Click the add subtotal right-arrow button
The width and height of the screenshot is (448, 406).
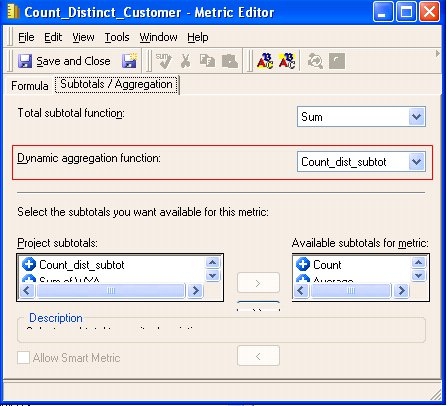[258, 283]
